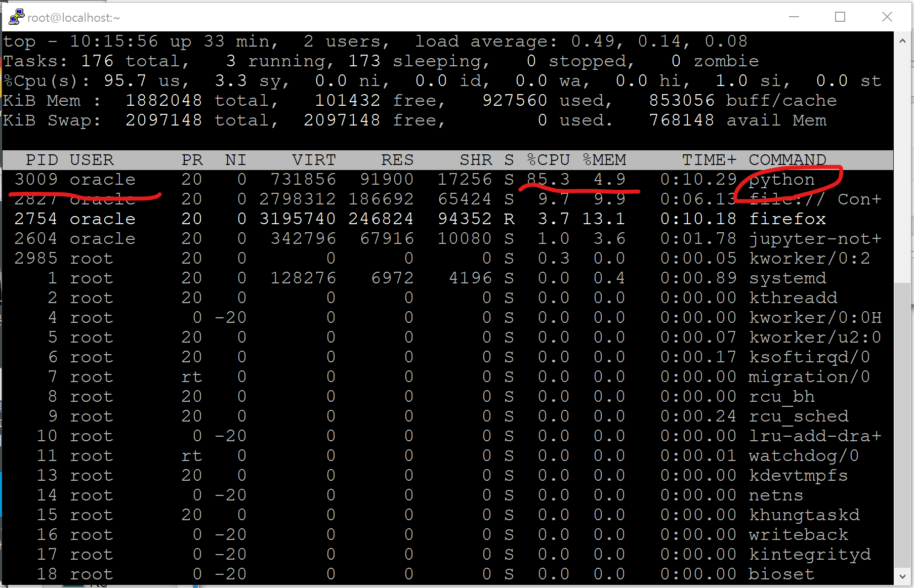Click the 2097148 swap total value
Image resolution: width=914 pixels, height=588 pixels.
point(164,120)
